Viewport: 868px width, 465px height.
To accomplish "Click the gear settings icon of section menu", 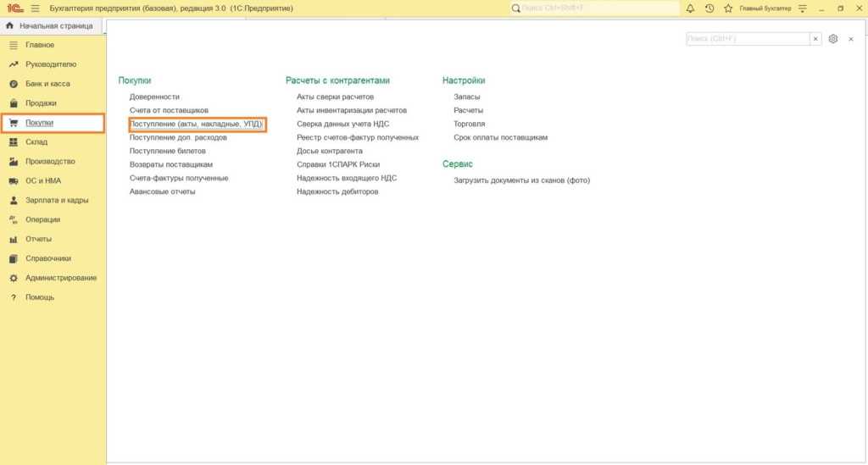I will tap(833, 39).
